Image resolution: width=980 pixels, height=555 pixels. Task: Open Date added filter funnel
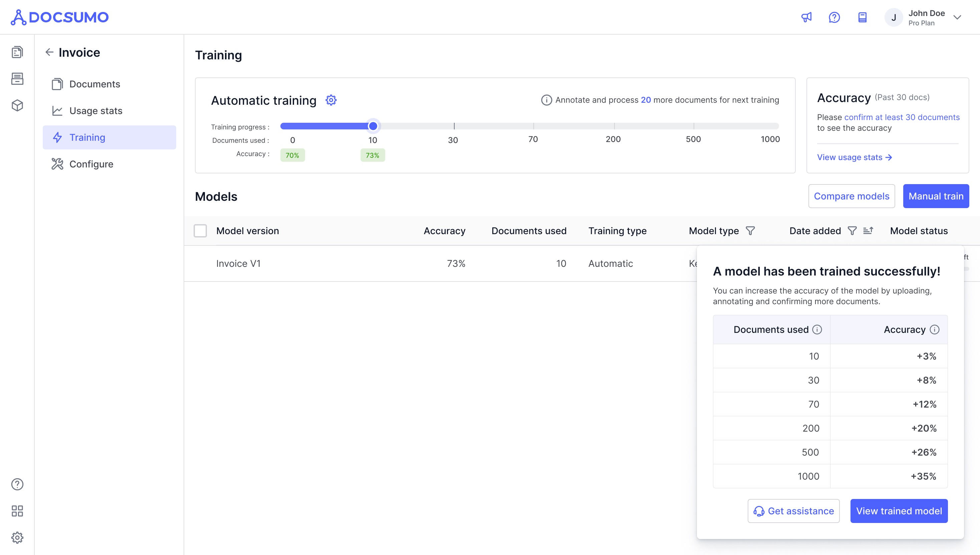click(x=852, y=230)
